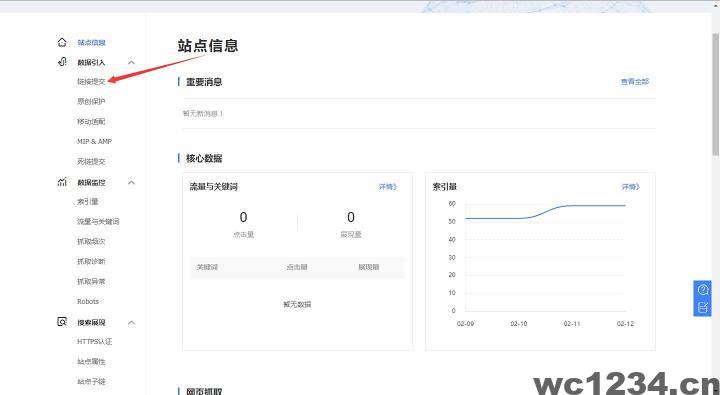720x395 pixels.
Task: Click the 点击量 zero value
Action: click(243, 217)
